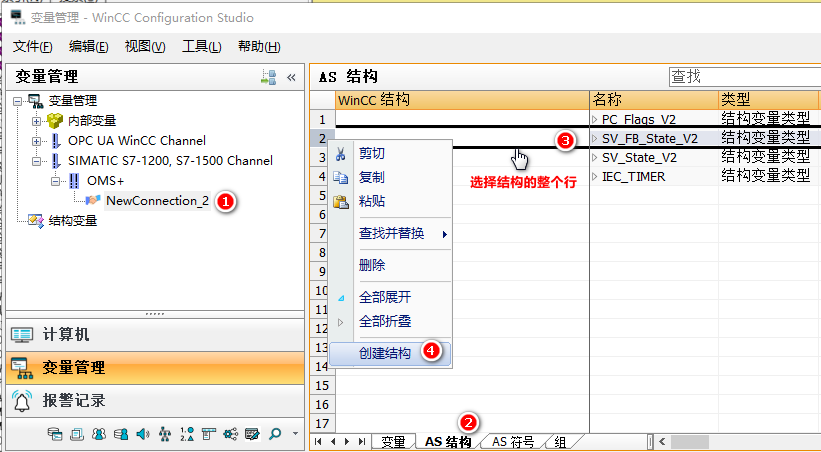Viewport: 821px width, 452px height.
Task: Click the user group icon in bottom toolbar
Action: [x=98, y=434]
